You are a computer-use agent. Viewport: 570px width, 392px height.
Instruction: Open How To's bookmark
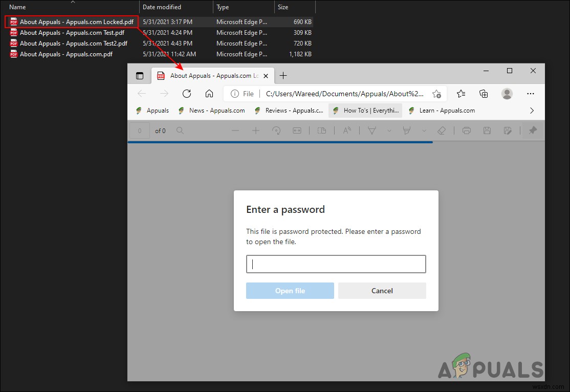(366, 111)
